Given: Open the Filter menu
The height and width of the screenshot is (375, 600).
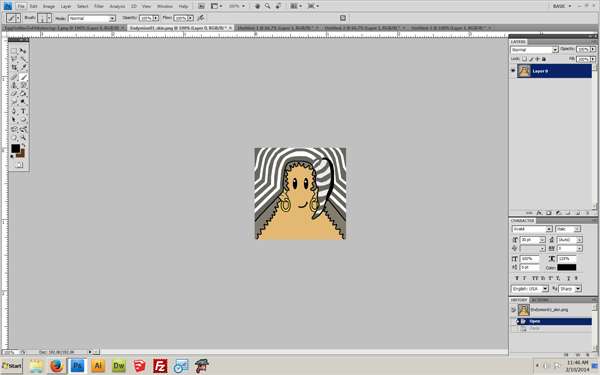Looking at the screenshot, I should tap(99, 6).
